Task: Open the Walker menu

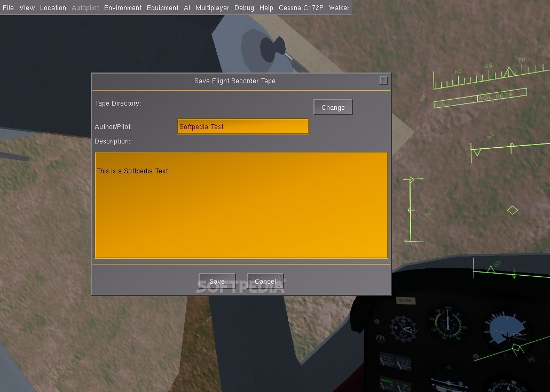Action: coord(339,7)
